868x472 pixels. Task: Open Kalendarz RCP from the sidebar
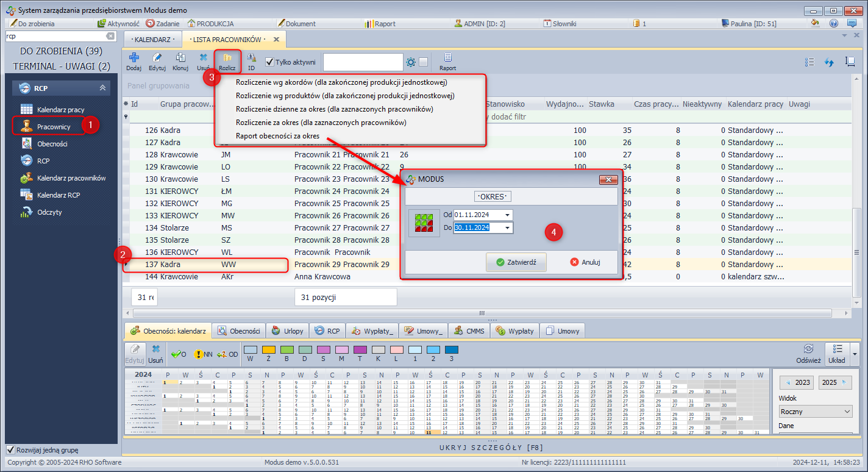pos(59,195)
